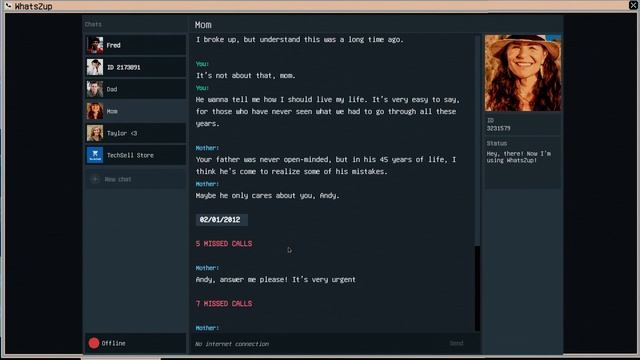640x360 pixels.
Task: Click the avatar for ID 2173891
Action: click(x=95, y=67)
